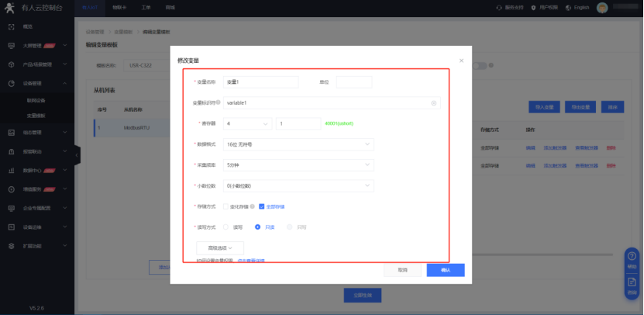This screenshot has width=644, height=315.
Task: Open the 采集频率 5分钟 dropdown
Action: click(298, 164)
